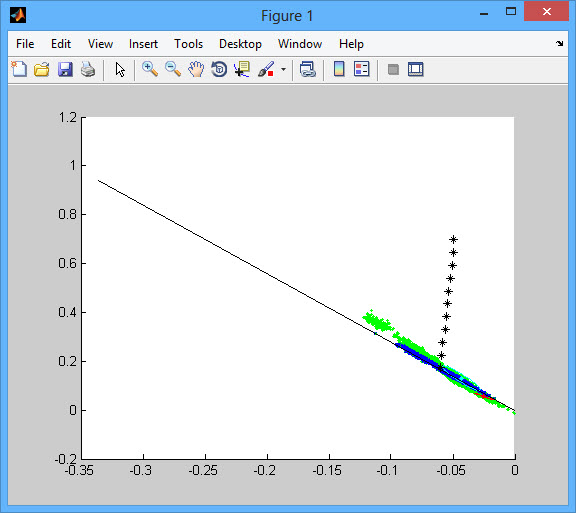The image size is (576, 513).
Task: Click the dock figure arrow in menu bar
Action: [x=559, y=43]
